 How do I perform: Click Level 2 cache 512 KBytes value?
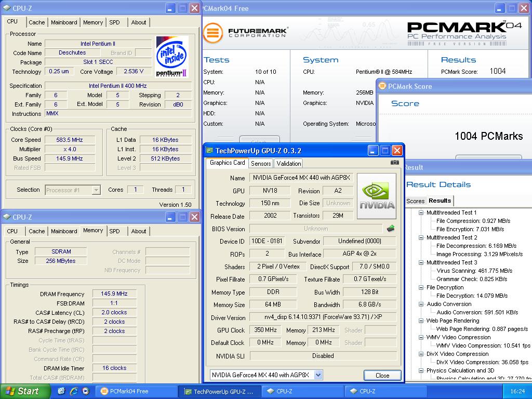[x=165, y=158]
